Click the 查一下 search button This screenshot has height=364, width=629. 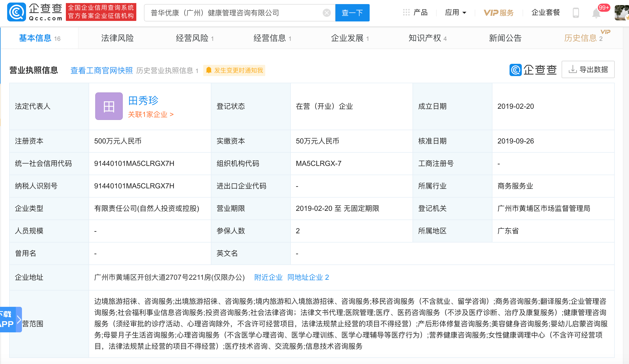pos(352,13)
